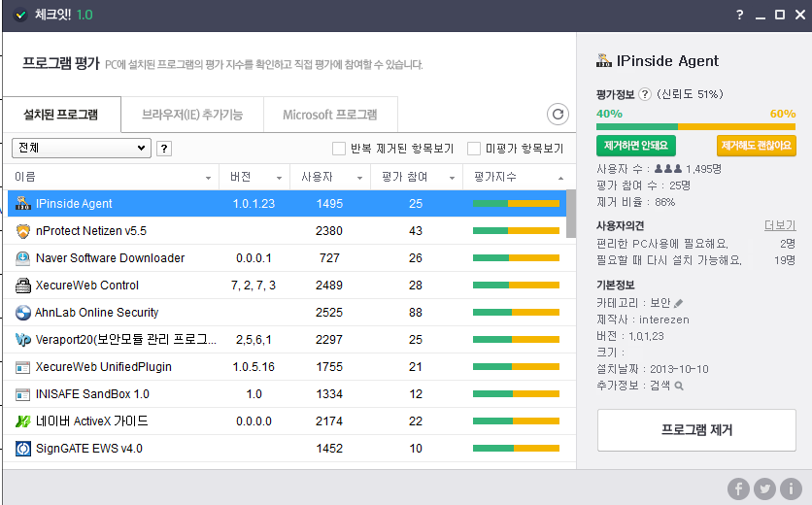Click version 1.0.5.16 cell

[x=254, y=367]
